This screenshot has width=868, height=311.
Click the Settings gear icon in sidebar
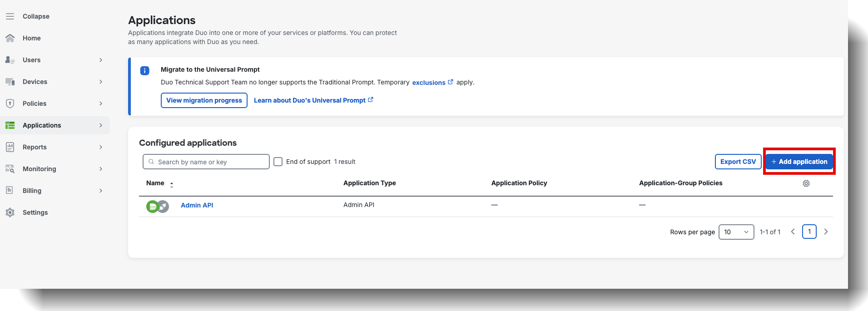tap(10, 212)
